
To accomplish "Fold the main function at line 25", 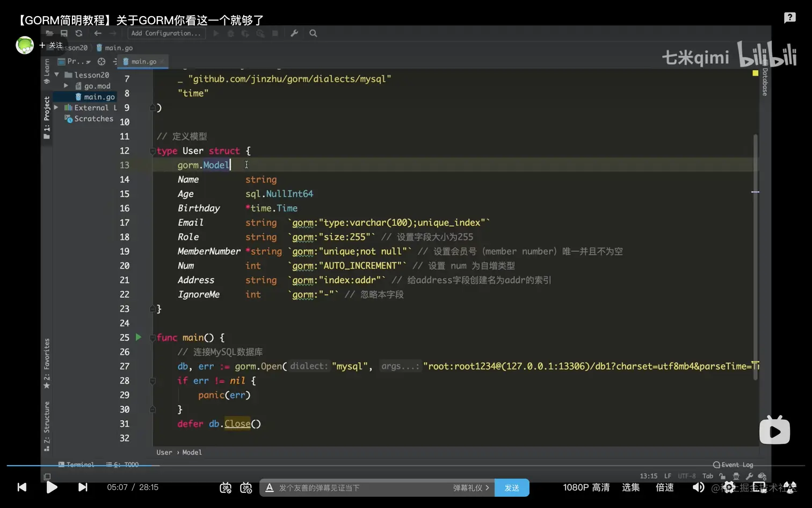I will click(153, 338).
